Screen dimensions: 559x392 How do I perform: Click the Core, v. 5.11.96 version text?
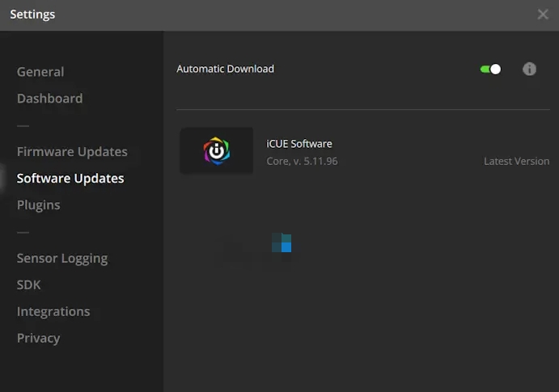click(x=302, y=162)
